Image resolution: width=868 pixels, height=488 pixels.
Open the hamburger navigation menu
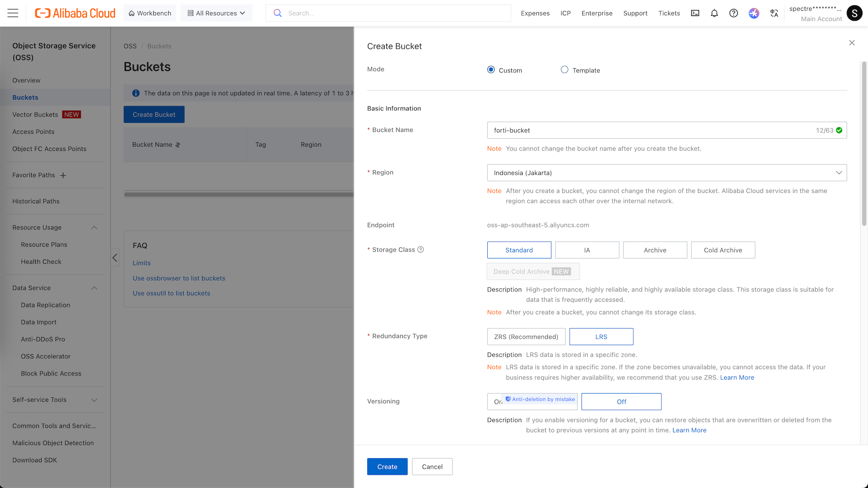(x=13, y=13)
